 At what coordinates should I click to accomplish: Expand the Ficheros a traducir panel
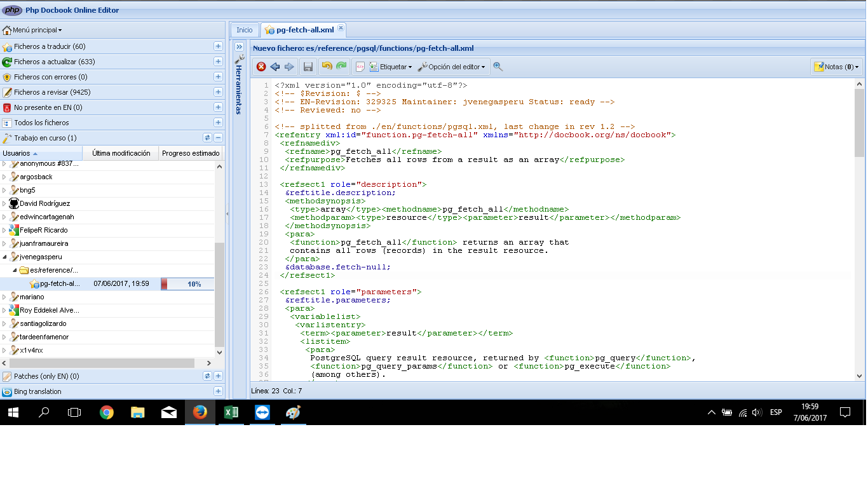tap(218, 46)
